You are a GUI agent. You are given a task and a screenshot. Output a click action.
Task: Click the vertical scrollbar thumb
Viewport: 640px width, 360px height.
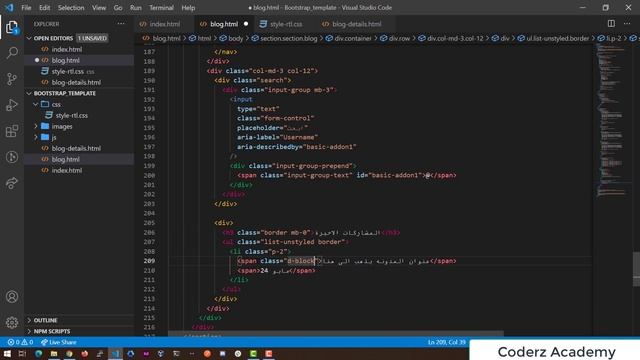(636, 269)
